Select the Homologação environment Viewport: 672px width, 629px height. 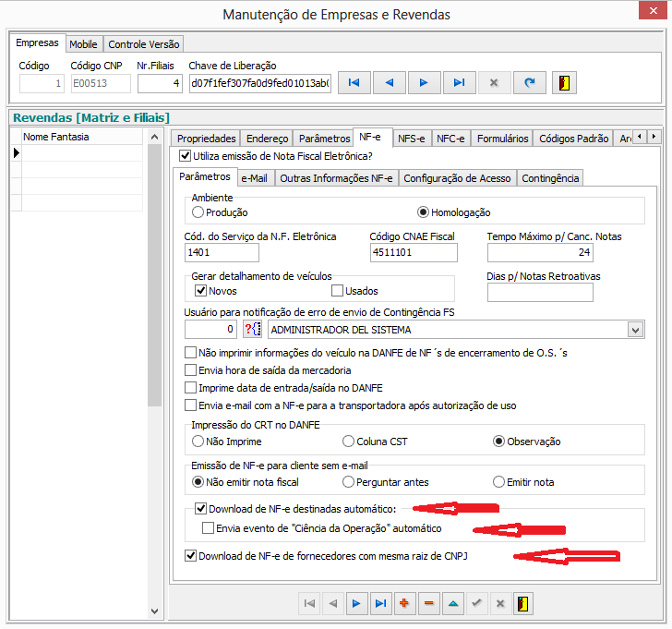[423, 212]
